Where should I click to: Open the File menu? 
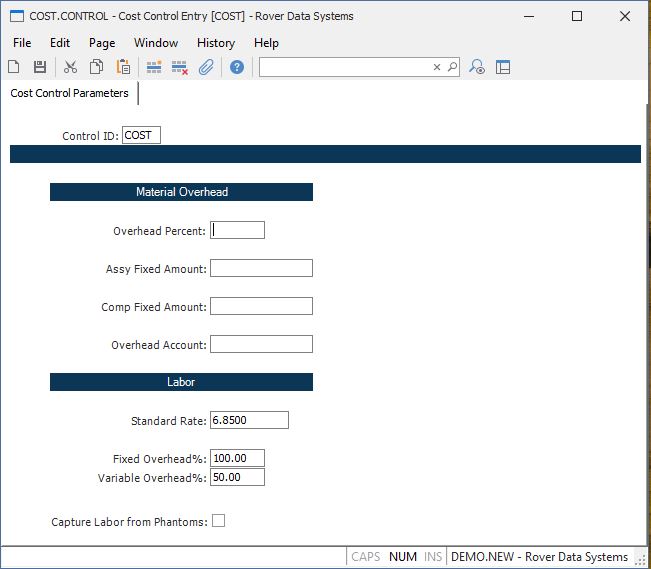22,43
